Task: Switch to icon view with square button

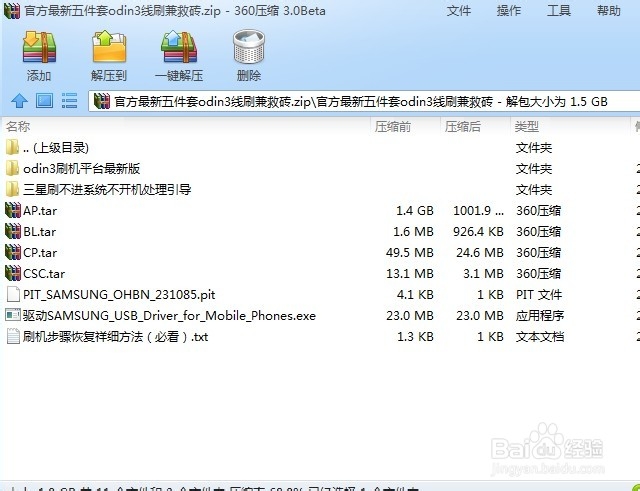Action: click(x=44, y=100)
